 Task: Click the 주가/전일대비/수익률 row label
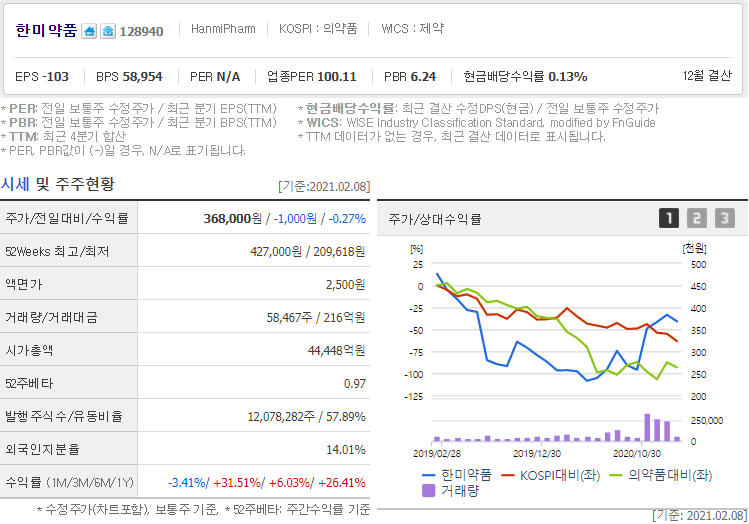click(x=67, y=218)
